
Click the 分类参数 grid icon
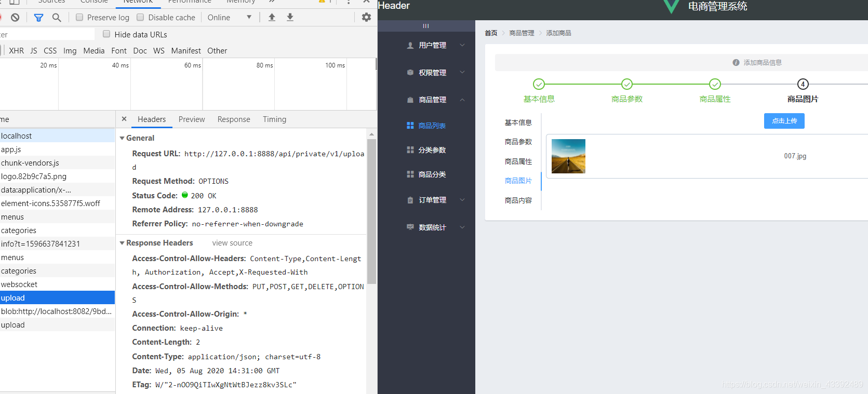(410, 150)
